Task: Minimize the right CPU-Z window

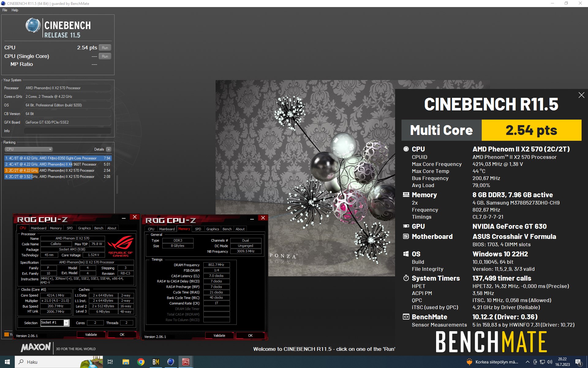Action: click(x=252, y=219)
